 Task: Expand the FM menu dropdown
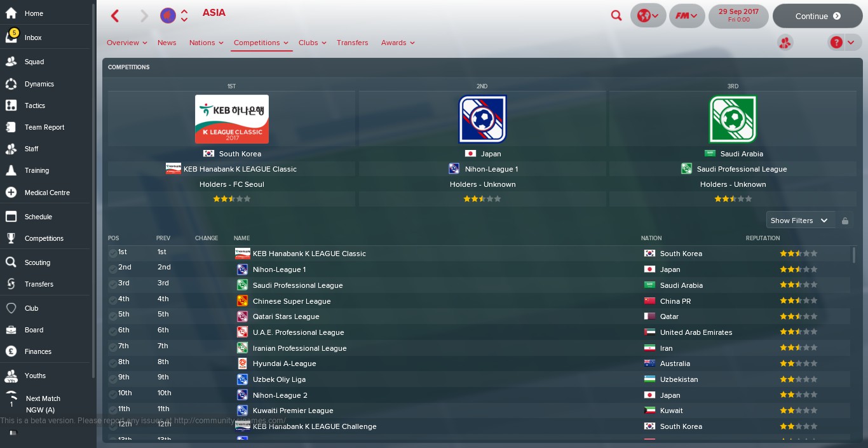point(687,16)
